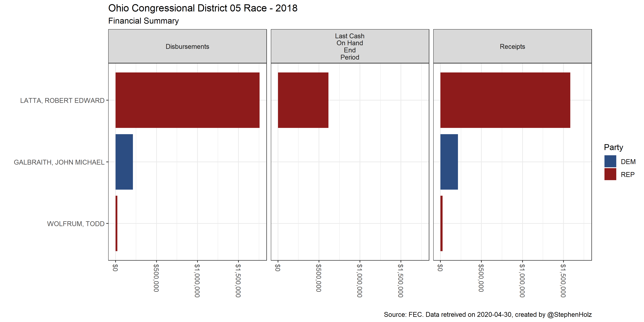The image size is (644, 322).
Task: Click the Receipts panel header
Action: pyautogui.click(x=512, y=47)
